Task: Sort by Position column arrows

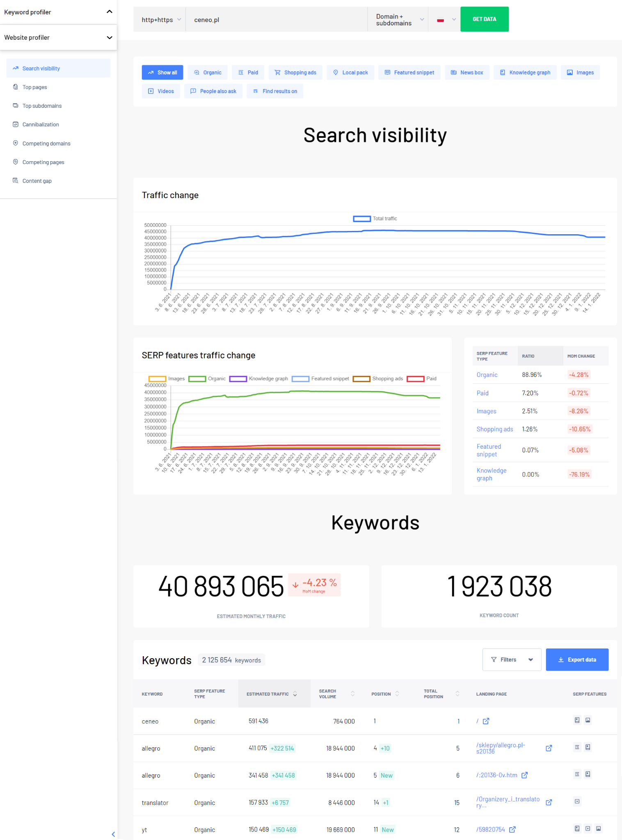Action: click(397, 694)
